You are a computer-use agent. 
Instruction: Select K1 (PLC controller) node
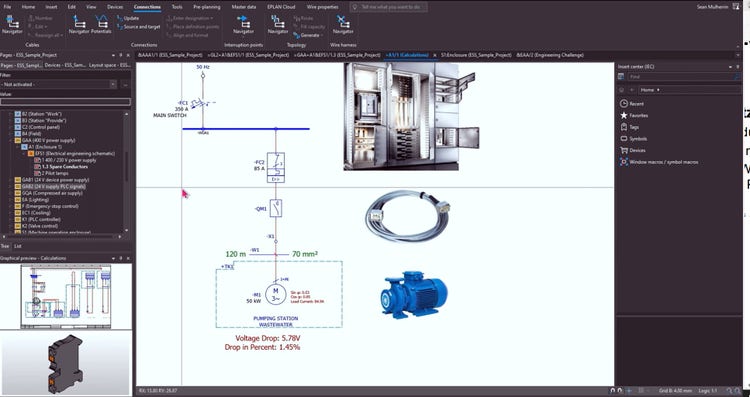[41, 219]
